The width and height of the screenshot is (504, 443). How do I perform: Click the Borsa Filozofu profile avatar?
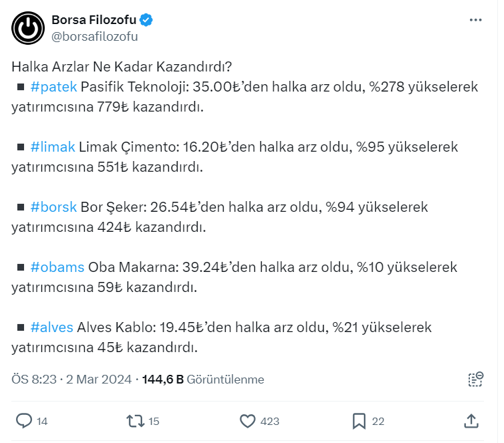[x=27, y=27]
